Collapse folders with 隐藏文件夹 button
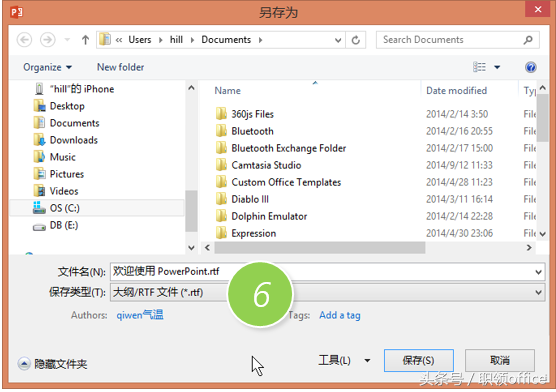This screenshot has width=556, height=392. pyautogui.click(x=52, y=364)
